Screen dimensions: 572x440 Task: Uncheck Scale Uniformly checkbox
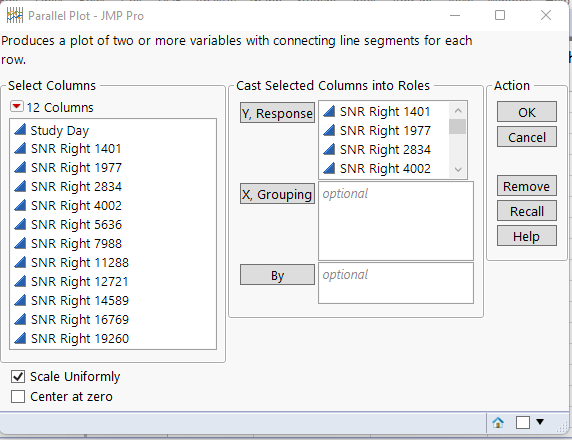pyautogui.click(x=18, y=377)
